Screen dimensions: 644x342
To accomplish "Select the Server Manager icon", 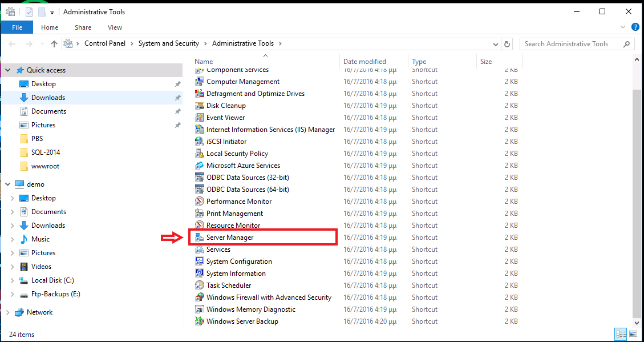I will point(200,237).
